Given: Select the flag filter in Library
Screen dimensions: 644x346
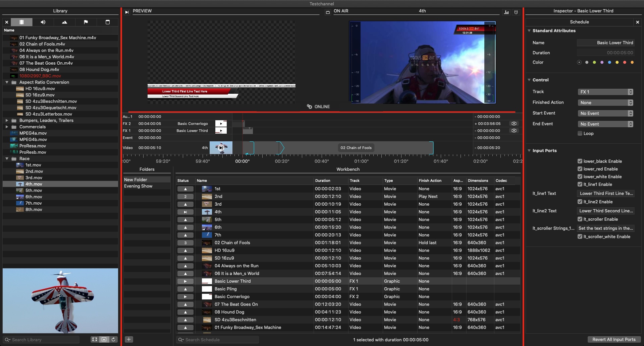Looking at the screenshot, I should point(86,22).
